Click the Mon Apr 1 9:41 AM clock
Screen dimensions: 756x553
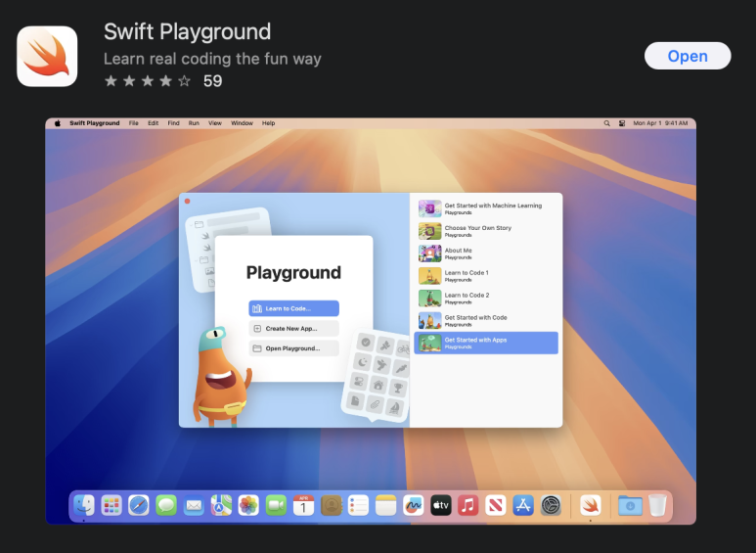click(x=660, y=123)
